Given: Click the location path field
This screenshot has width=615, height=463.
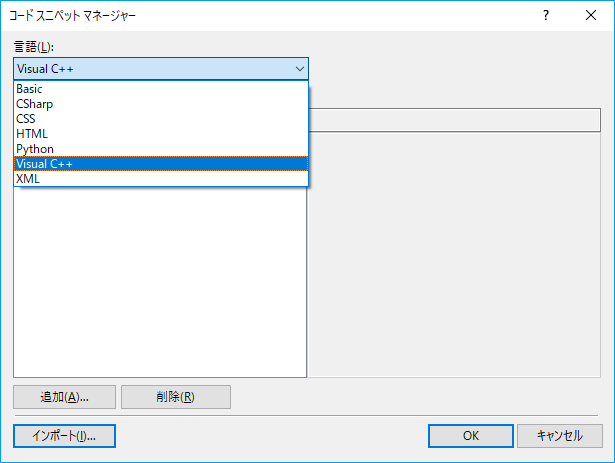Looking at the screenshot, I should [x=455, y=120].
